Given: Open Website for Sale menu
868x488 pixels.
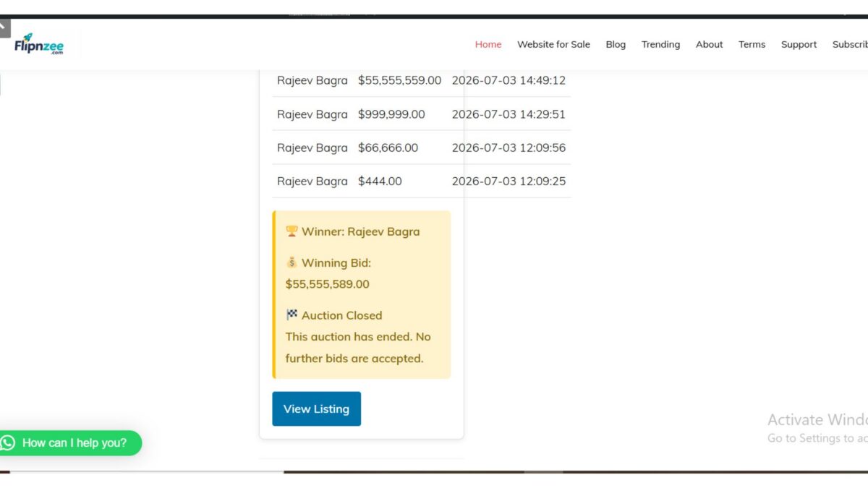Looking at the screenshot, I should [x=553, y=44].
